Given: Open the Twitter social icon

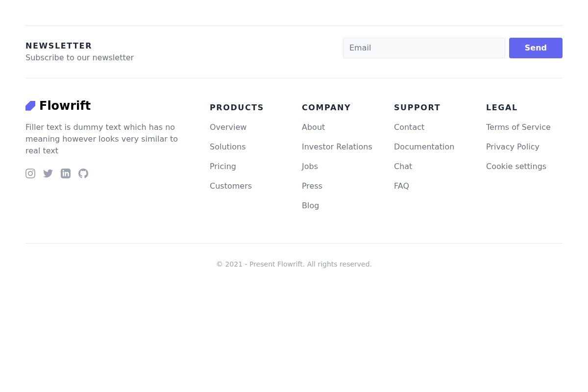Looking at the screenshot, I should coord(48,173).
